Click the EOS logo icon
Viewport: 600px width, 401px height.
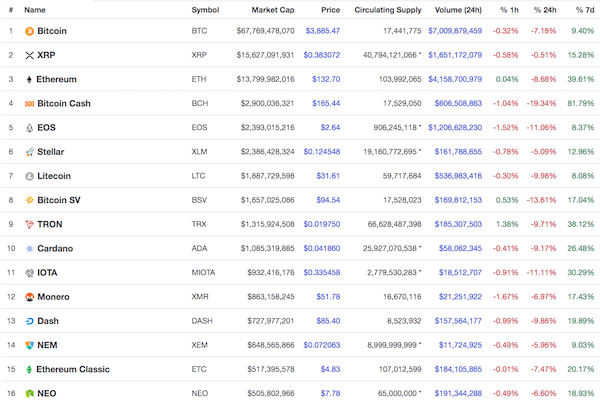pos(29,128)
